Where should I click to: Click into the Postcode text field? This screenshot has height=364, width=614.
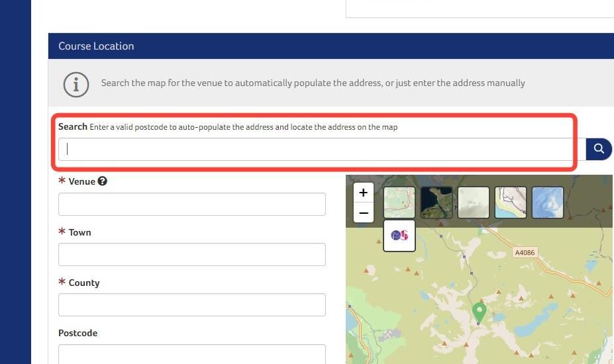192,354
